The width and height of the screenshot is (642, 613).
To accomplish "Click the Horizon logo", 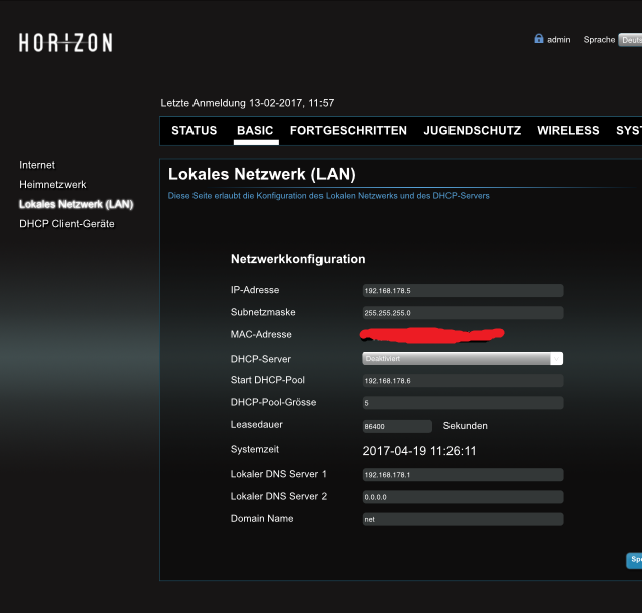I will 65,43.
